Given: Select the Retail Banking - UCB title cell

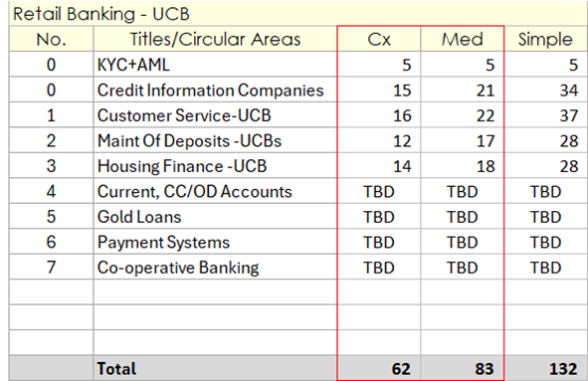Looking at the screenshot, I should [x=298, y=14].
